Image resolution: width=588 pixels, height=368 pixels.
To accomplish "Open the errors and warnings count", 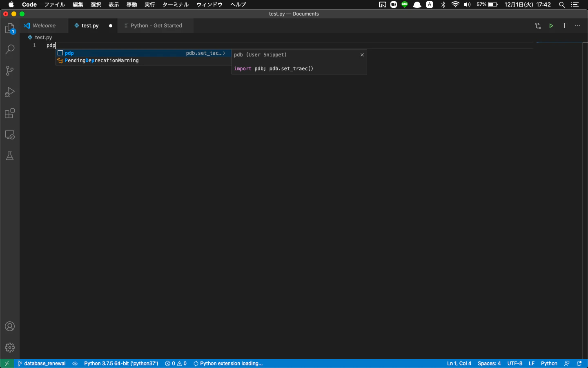I will pyautogui.click(x=176, y=364).
